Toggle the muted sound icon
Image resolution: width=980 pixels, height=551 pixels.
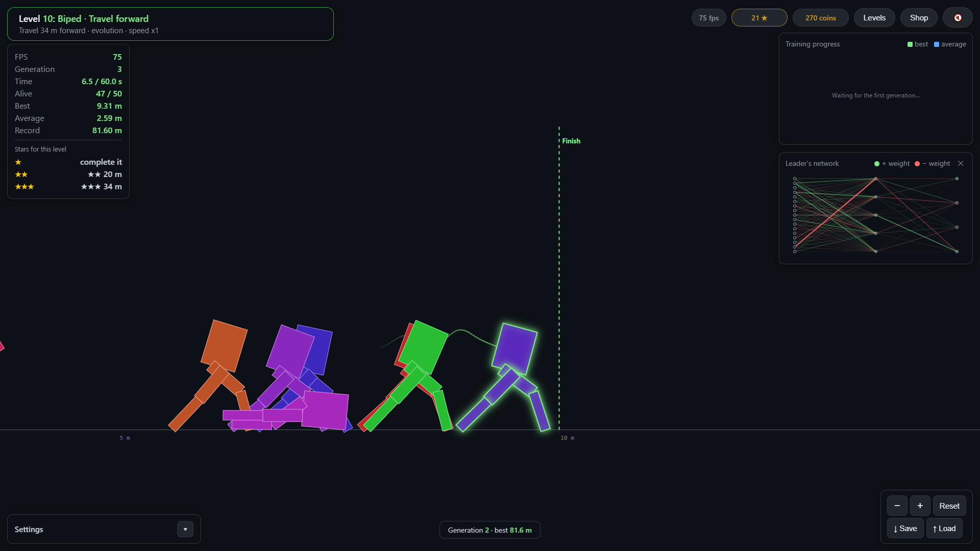958,18
